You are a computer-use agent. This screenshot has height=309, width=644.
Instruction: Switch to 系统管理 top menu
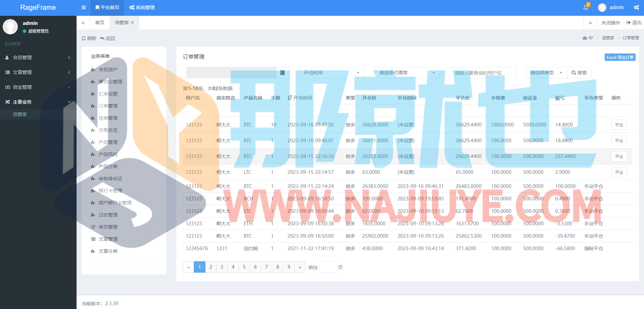click(x=142, y=7)
